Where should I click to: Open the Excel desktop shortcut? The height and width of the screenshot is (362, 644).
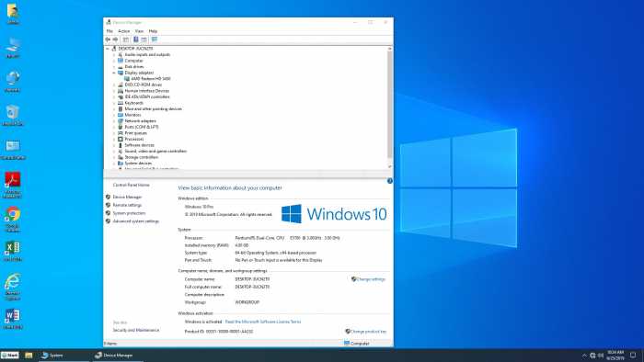point(13,251)
